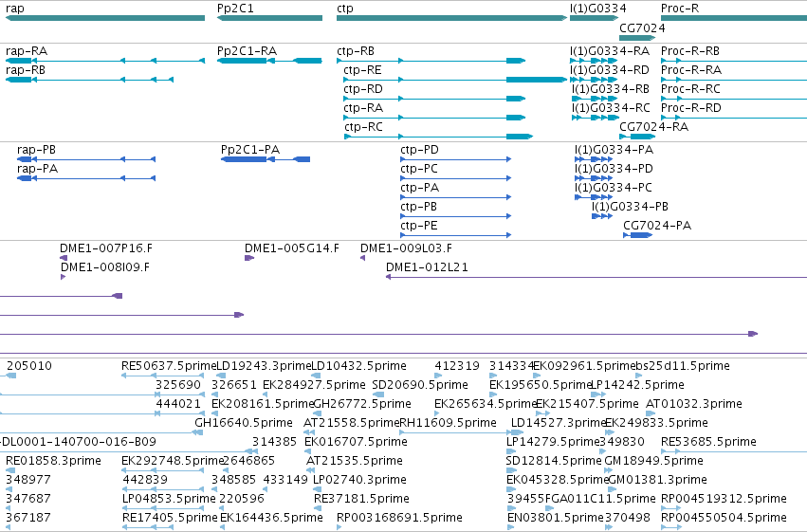Click the LP02740.3prime EST label
Viewport: 807px width, 532px height.
coord(359,480)
